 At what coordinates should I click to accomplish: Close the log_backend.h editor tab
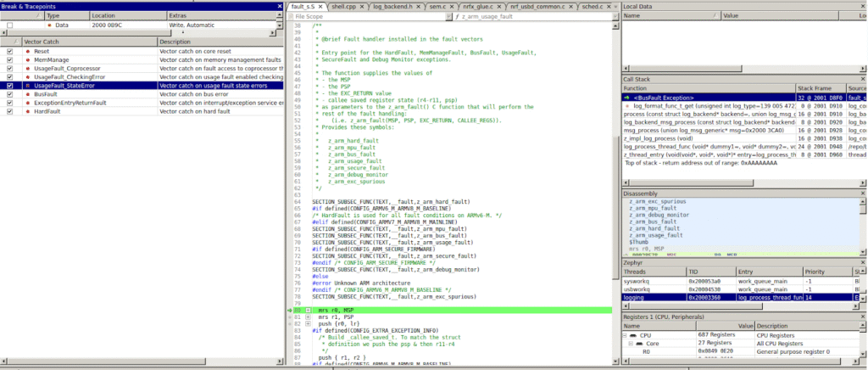pyautogui.click(x=419, y=7)
